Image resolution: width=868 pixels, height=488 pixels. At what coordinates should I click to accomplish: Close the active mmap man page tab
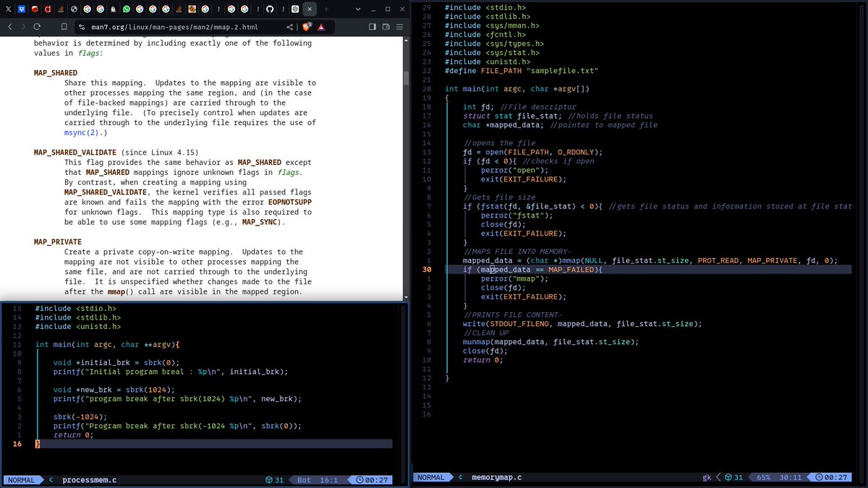tap(310, 9)
